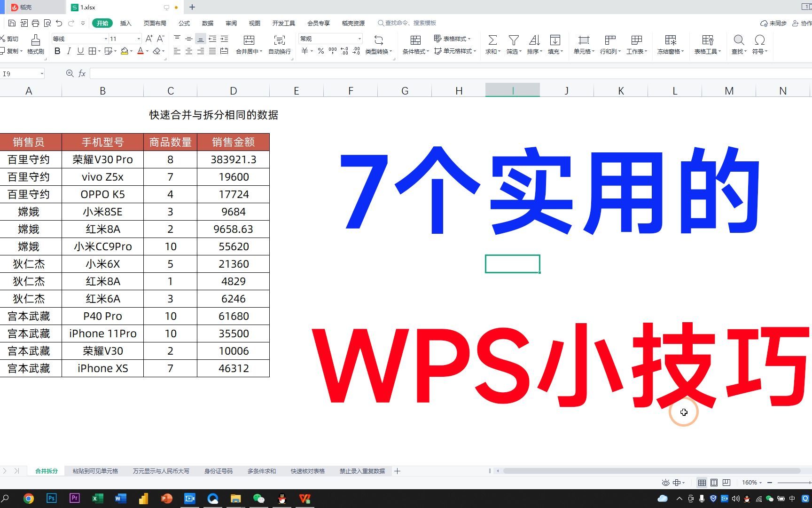Apply thousands separator (000) format
Screen dimensions: 812x508
pyautogui.click(x=333, y=51)
